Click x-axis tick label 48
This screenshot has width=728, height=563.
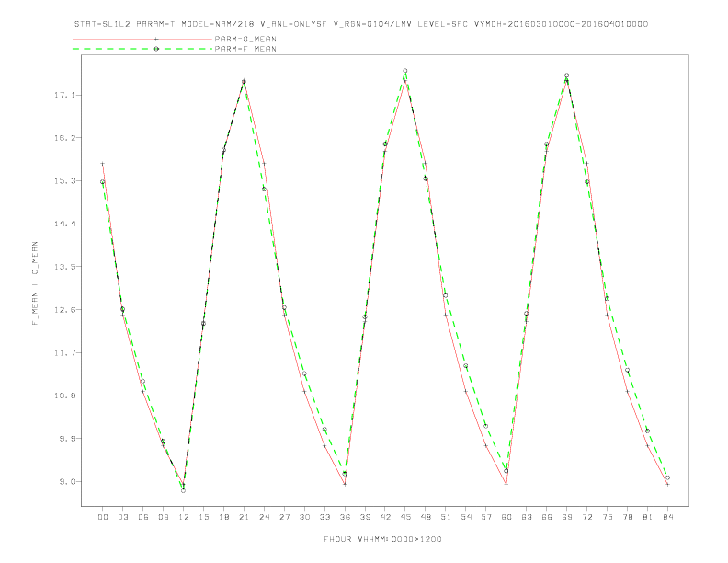(x=426, y=517)
